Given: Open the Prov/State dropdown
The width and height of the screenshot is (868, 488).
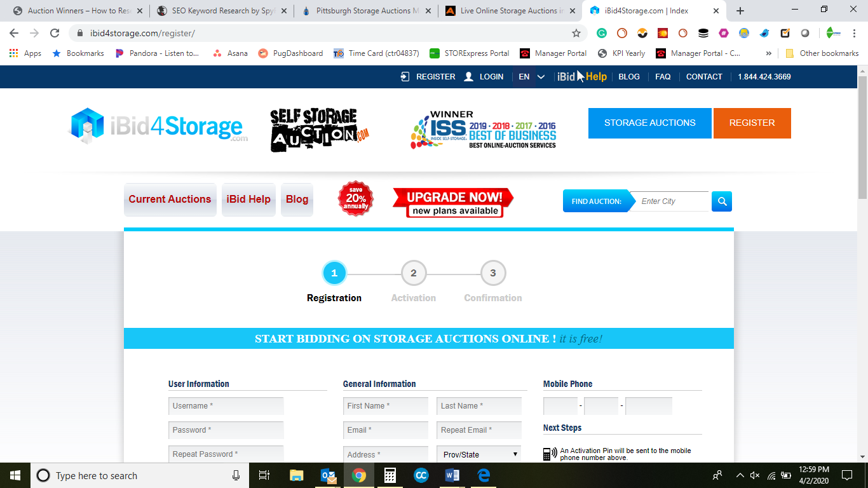Looking at the screenshot, I should [478, 454].
